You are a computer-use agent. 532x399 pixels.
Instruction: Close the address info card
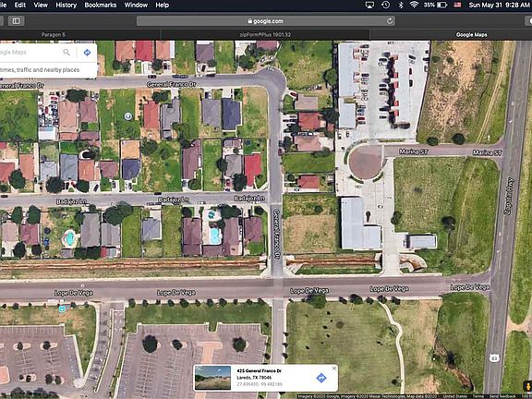(x=333, y=369)
